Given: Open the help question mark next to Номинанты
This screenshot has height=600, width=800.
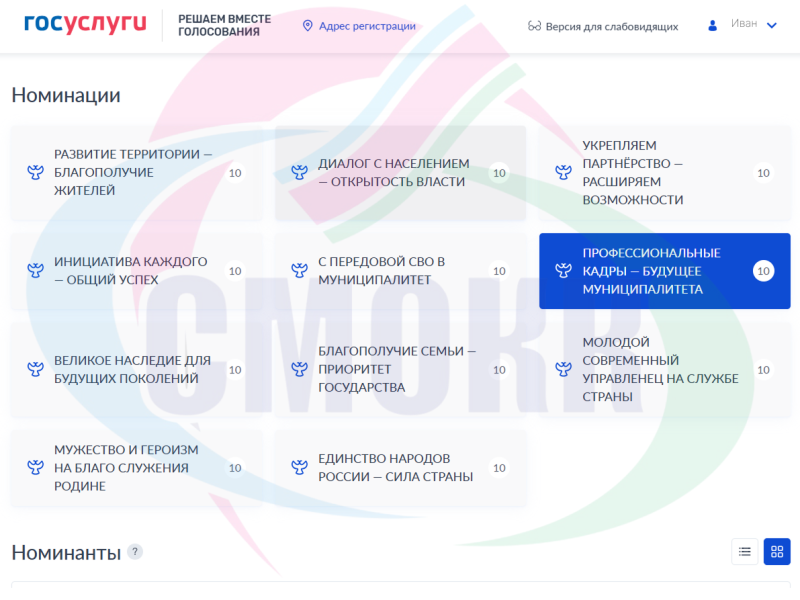Looking at the screenshot, I should [135, 551].
